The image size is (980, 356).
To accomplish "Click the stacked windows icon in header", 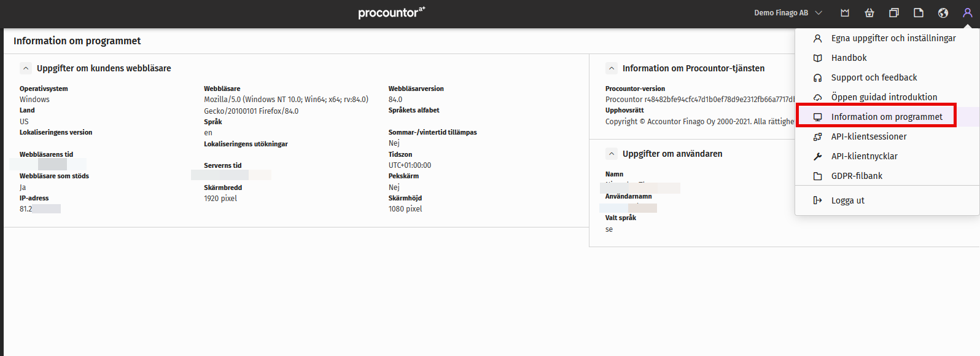I will [893, 13].
